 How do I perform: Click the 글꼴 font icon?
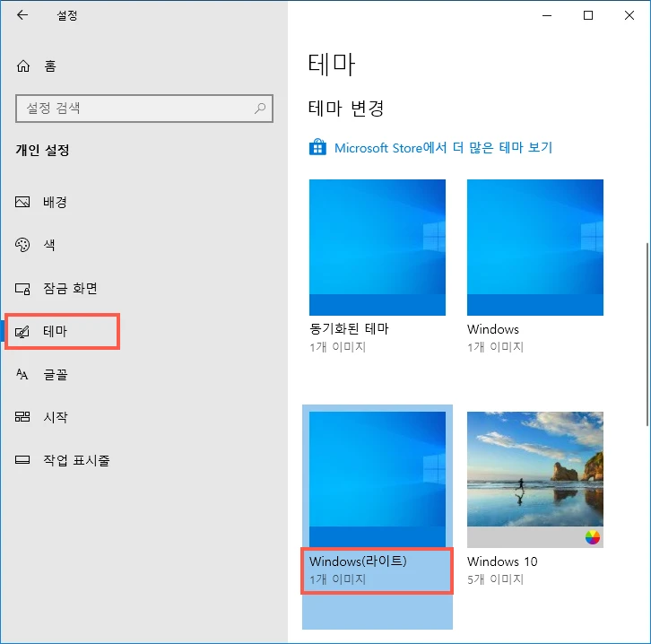coord(22,375)
